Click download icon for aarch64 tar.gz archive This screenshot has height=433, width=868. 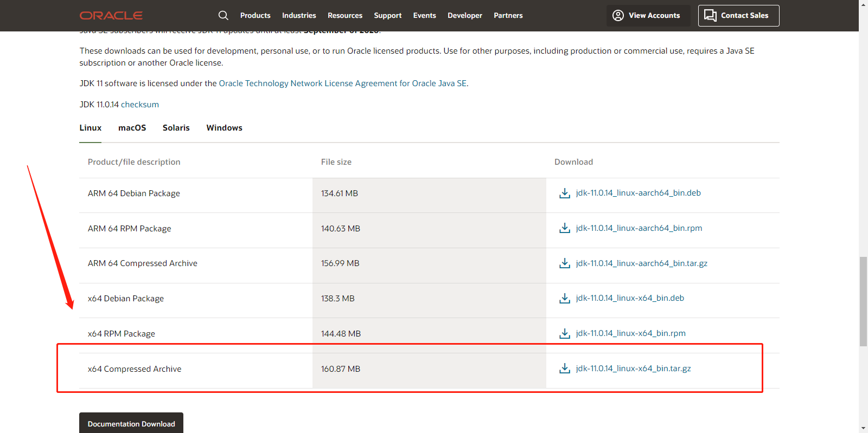pos(564,263)
